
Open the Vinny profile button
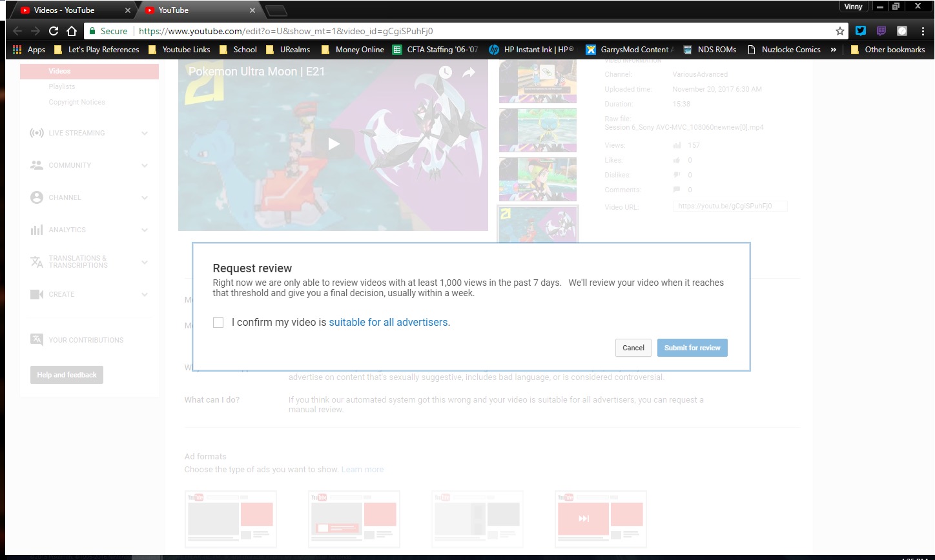(853, 6)
